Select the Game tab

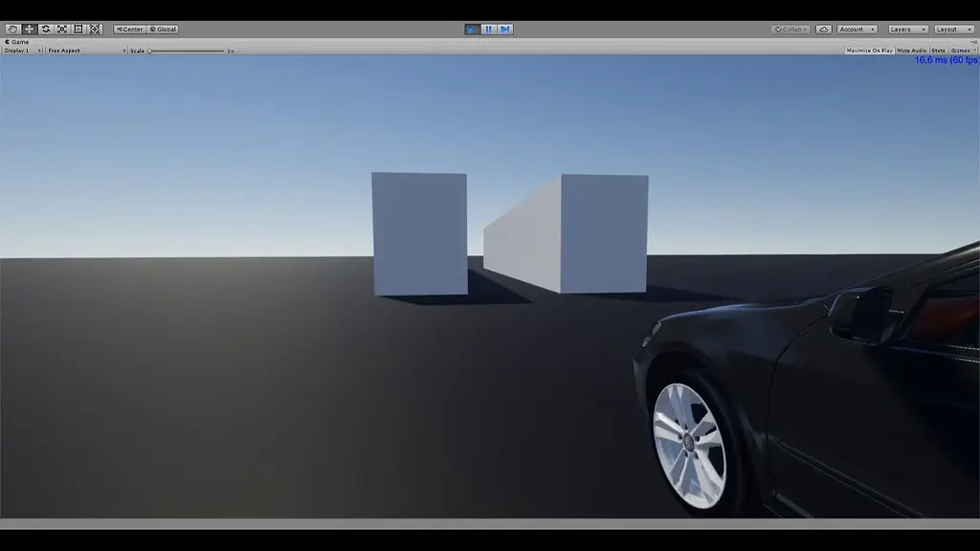pos(17,42)
